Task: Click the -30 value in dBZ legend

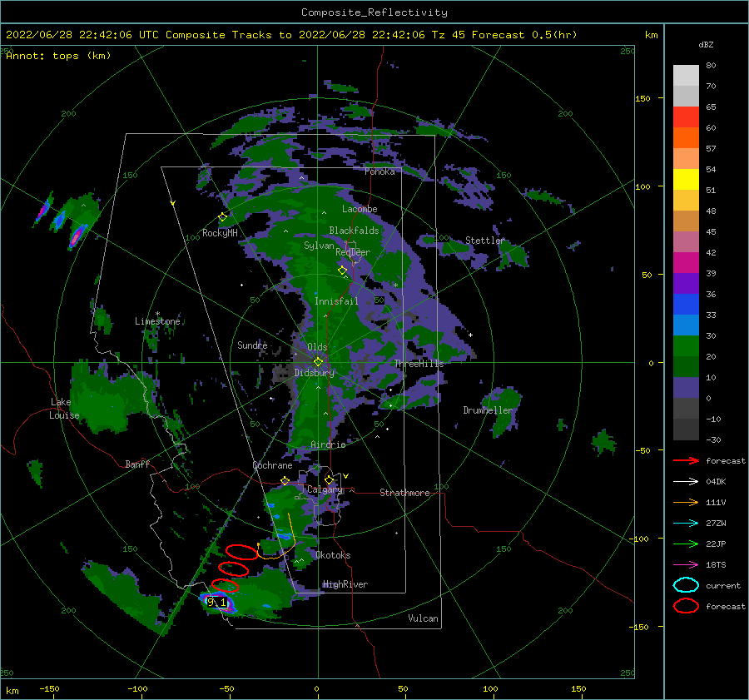Action: tap(713, 439)
